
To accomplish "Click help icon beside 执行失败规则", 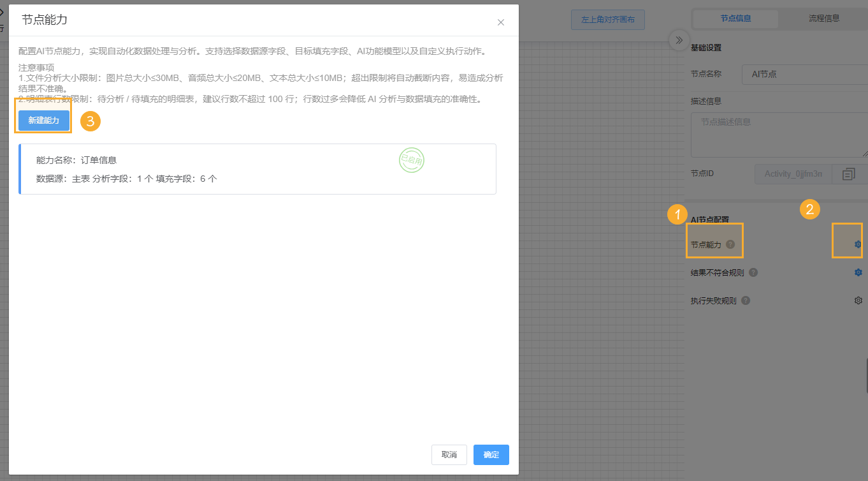I will (x=746, y=300).
